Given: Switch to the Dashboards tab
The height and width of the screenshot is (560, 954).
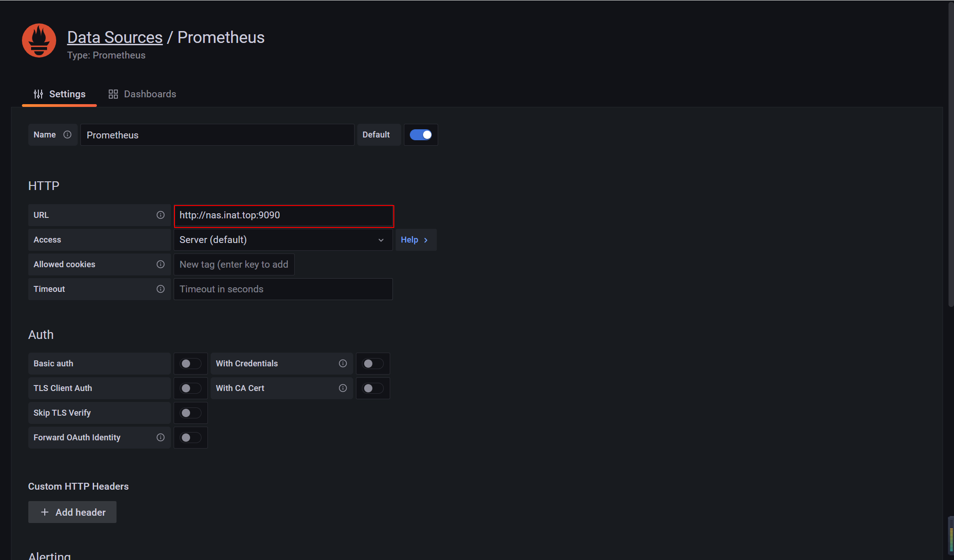Looking at the screenshot, I should pos(142,94).
